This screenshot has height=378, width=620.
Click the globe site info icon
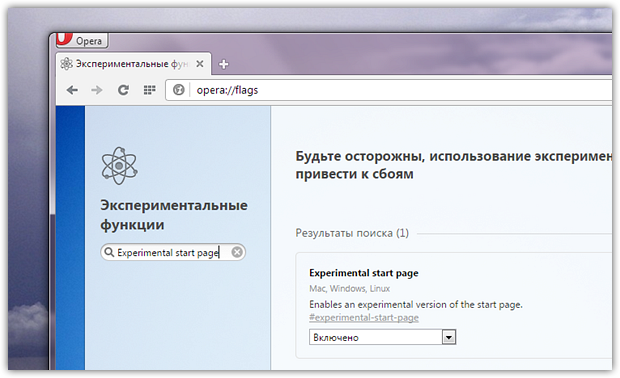click(x=179, y=90)
